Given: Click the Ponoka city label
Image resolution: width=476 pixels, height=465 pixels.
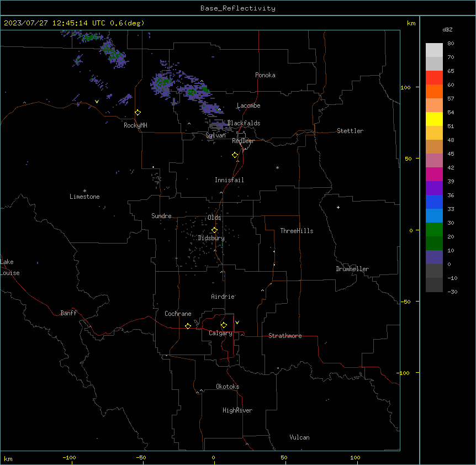Looking at the screenshot, I should click(265, 75).
